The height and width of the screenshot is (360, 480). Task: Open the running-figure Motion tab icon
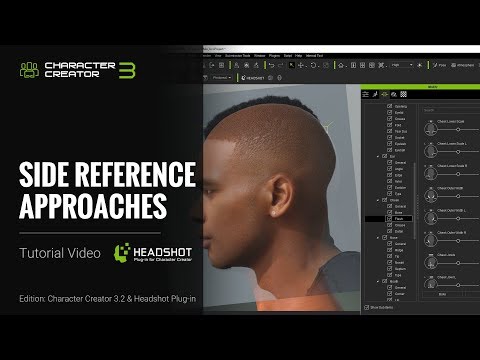click(375, 94)
